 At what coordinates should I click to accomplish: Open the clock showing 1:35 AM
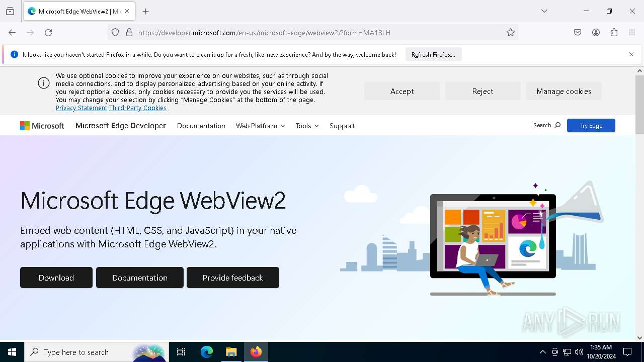(601, 352)
